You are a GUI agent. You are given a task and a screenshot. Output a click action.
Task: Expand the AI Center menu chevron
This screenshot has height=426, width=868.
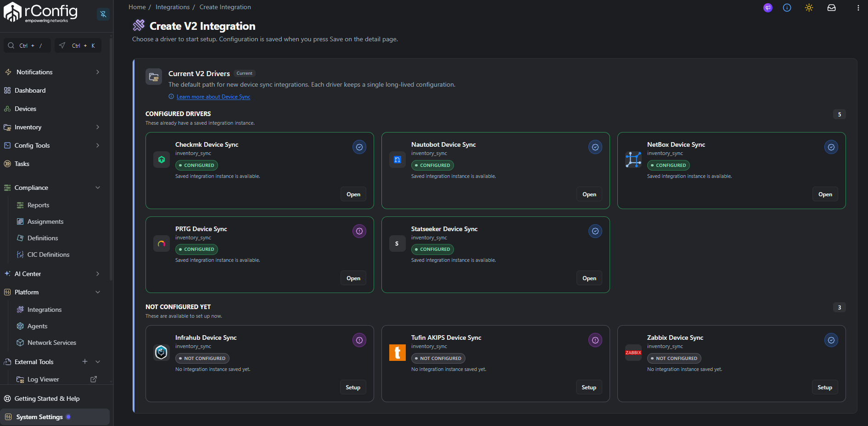pos(98,274)
